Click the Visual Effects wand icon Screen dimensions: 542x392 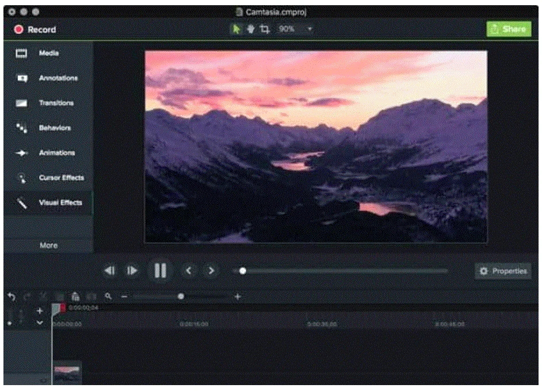pos(22,203)
